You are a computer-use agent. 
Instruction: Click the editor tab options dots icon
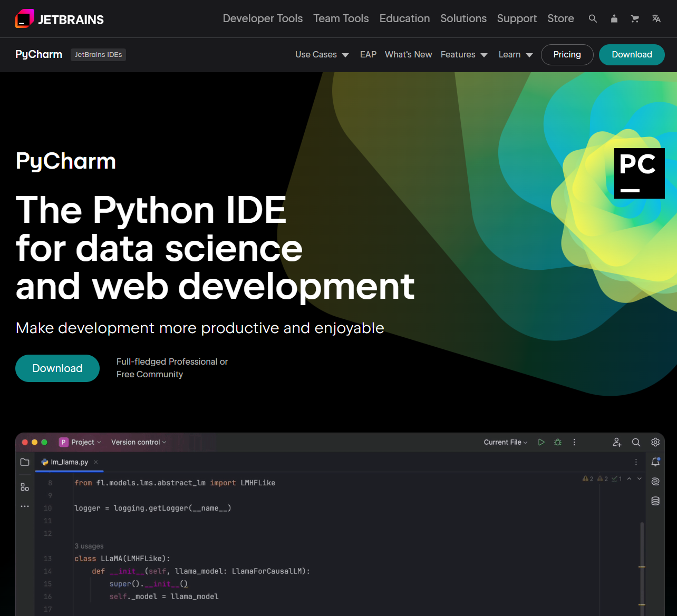(x=636, y=462)
